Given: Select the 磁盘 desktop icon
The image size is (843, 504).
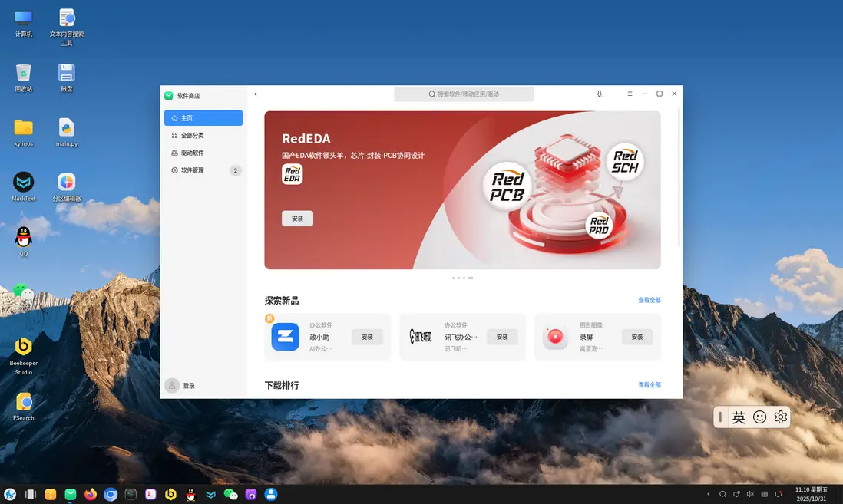Looking at the screenshot, I should pyautogui.click(x=67, y=78).
